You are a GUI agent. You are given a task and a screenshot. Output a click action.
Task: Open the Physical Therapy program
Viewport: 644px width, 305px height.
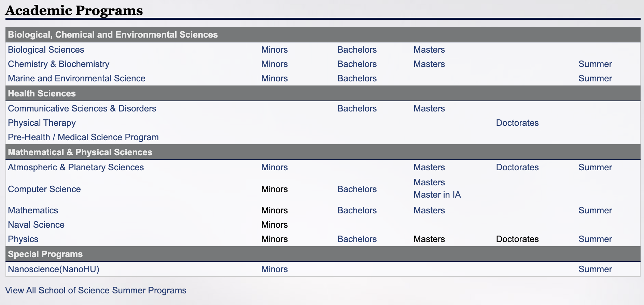click(42, 123)
